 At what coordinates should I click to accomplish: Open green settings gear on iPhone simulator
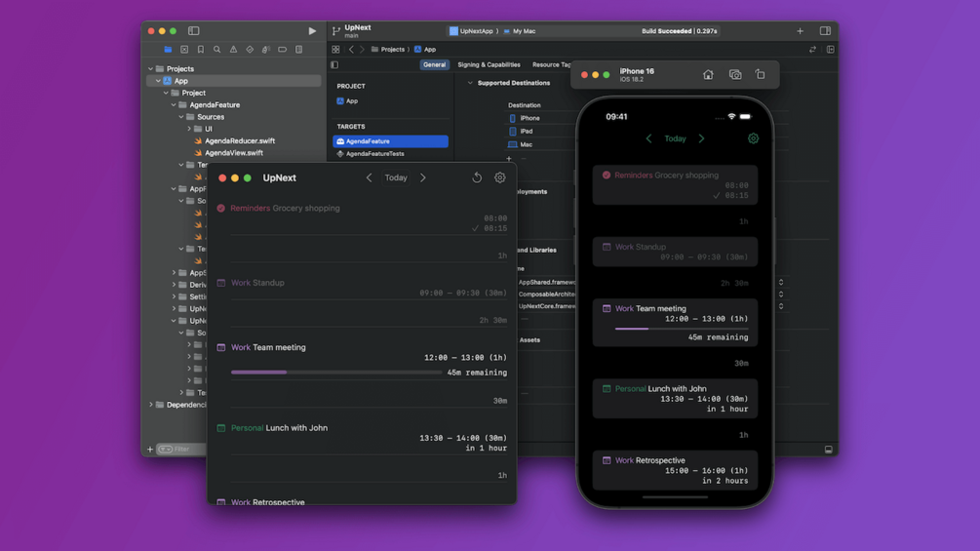point(753,138)
